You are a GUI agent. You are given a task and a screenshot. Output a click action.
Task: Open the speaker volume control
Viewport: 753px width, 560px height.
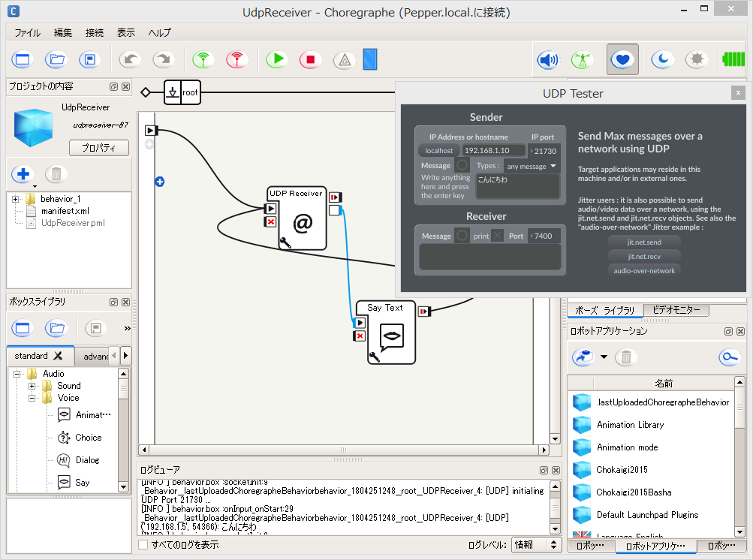pyautogui.click(x=547, y=60)
